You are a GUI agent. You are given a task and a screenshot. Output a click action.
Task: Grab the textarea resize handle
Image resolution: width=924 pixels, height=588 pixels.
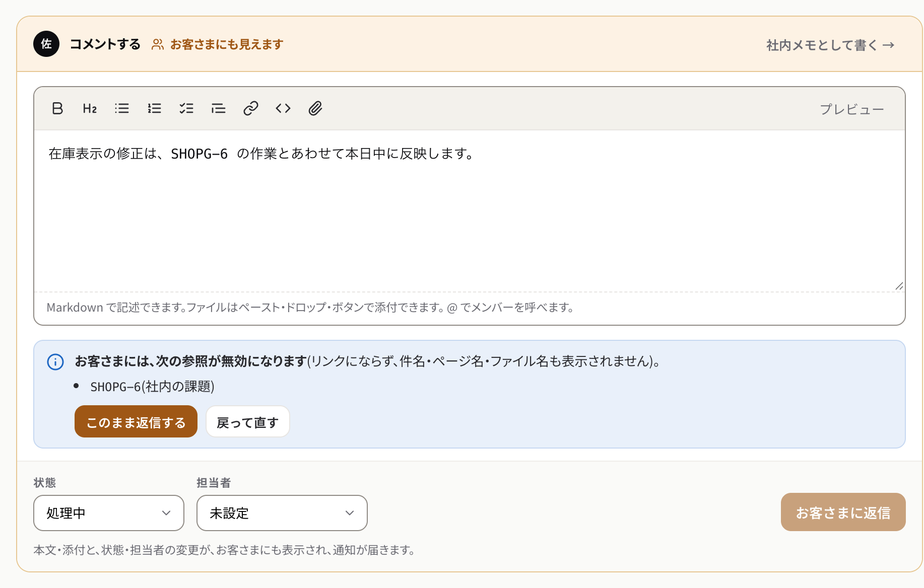(x=899, y=286)
